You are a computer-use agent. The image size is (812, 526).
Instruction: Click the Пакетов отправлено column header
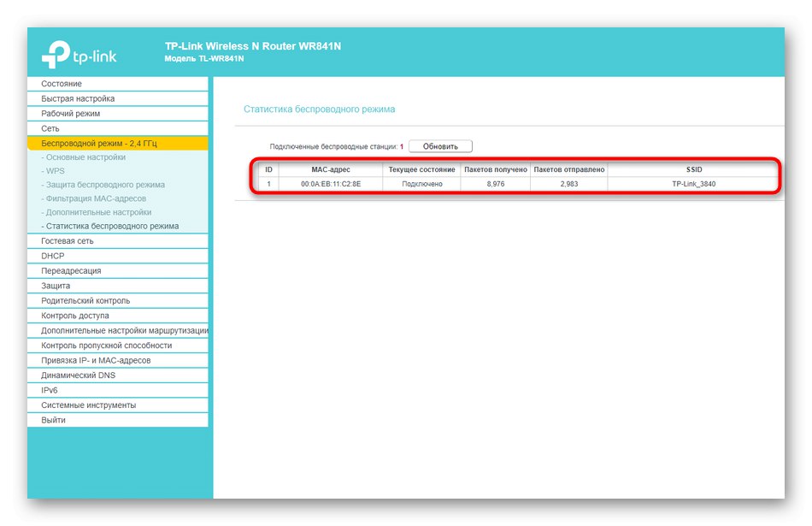click(x=569, y=169)
